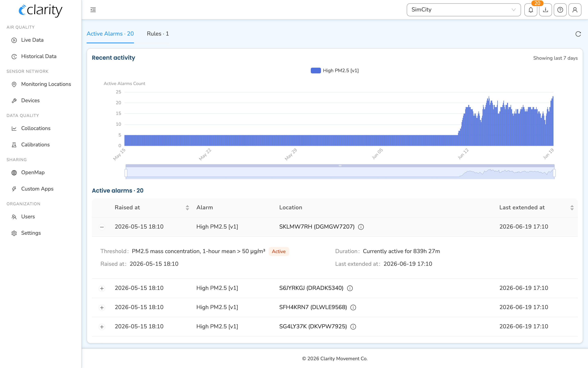Viewport: 588px width, 368px height.
Task: Open Calibrations page
Action: click(x=35, y=145)
